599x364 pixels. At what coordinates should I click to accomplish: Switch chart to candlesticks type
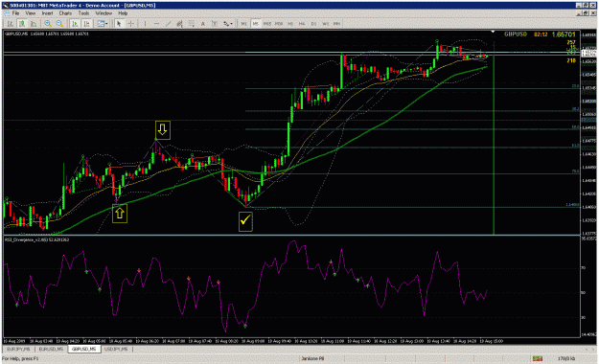point(22,24)
